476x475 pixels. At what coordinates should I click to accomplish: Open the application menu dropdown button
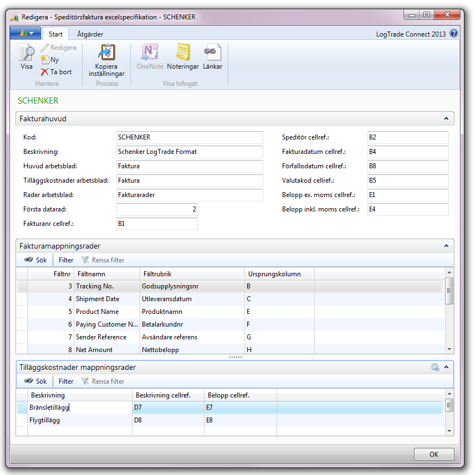click(x=25, y=33)
